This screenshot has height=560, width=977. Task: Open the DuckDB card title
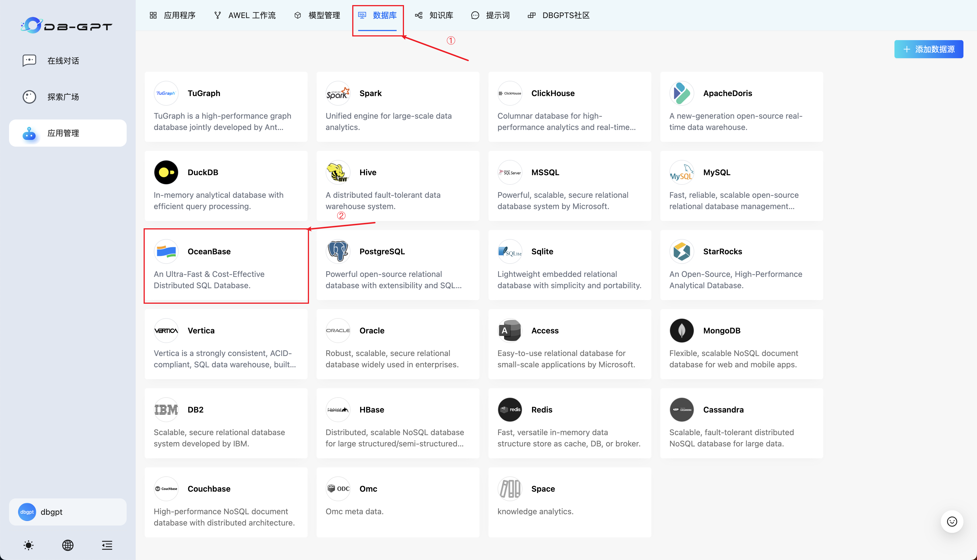(203, 172)
